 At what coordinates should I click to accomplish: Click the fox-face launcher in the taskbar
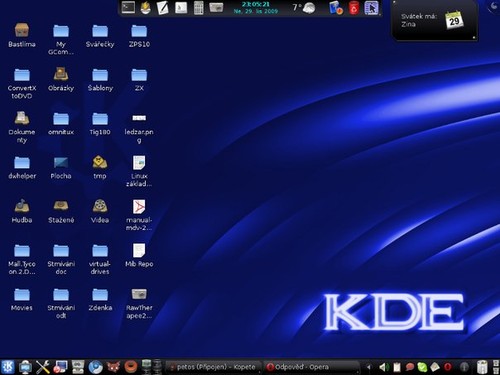click(113, 367)
